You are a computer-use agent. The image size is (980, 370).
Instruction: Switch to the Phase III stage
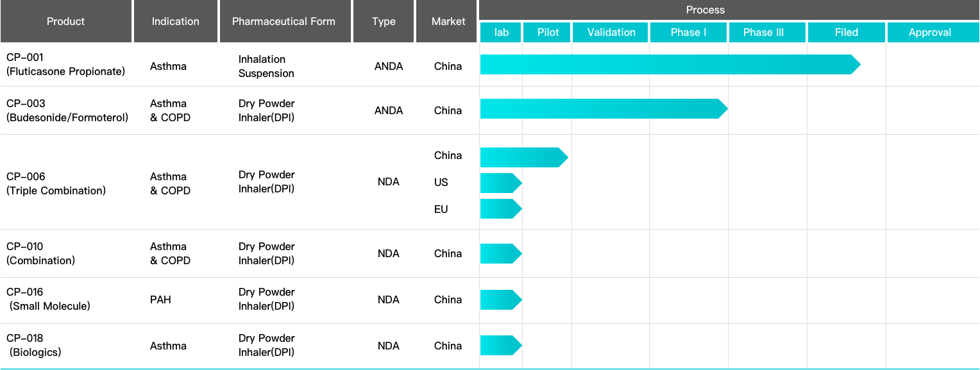(767, 32)
